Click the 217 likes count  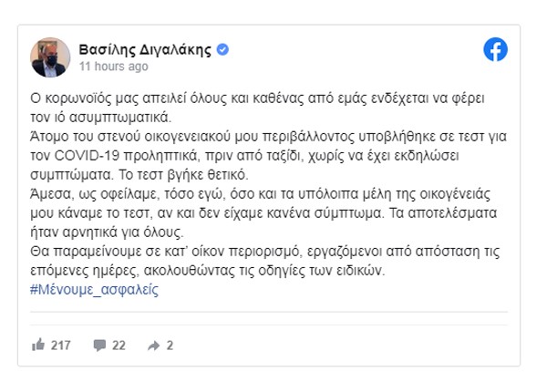61,346
